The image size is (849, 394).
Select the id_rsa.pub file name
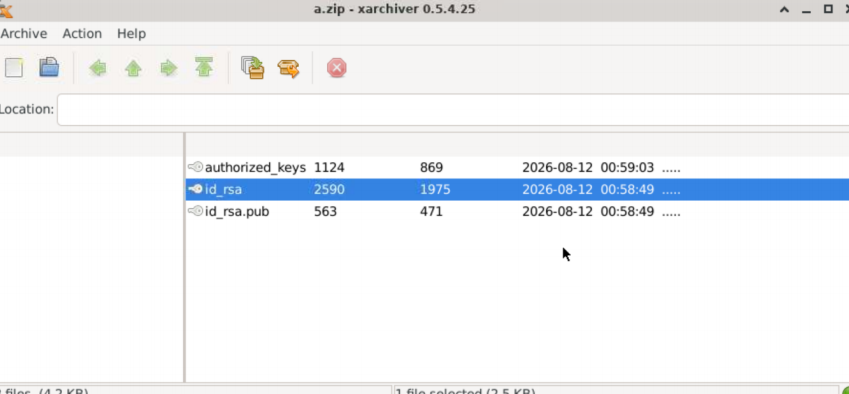click(237, 212)
